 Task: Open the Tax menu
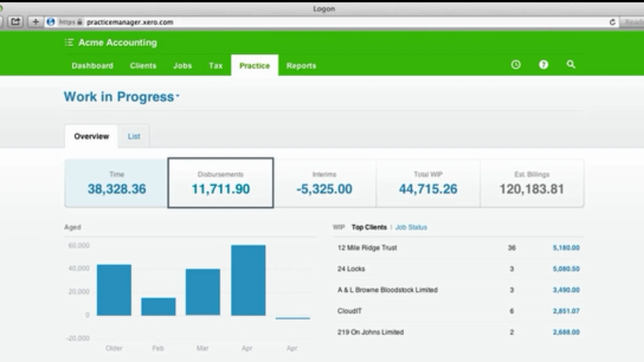point(216,66)
